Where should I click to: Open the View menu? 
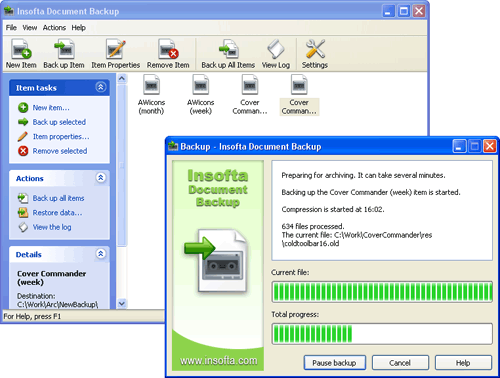point(30,28)
